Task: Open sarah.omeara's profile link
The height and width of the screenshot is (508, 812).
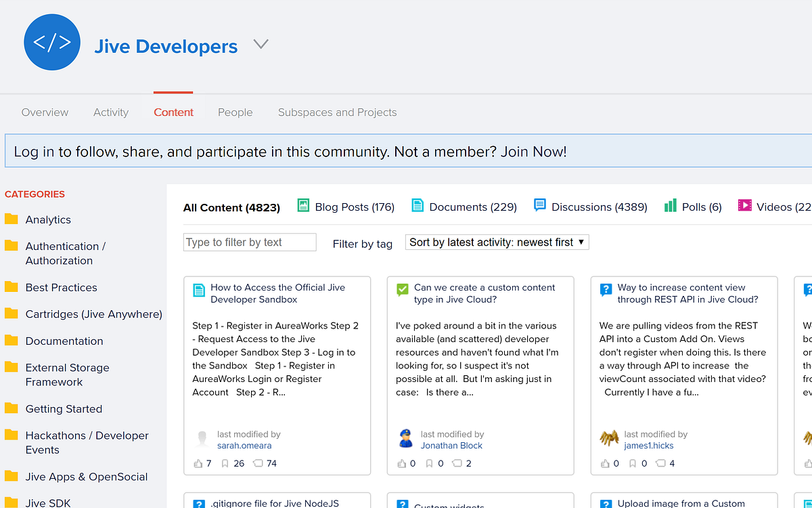Action: tap(244, 445)
